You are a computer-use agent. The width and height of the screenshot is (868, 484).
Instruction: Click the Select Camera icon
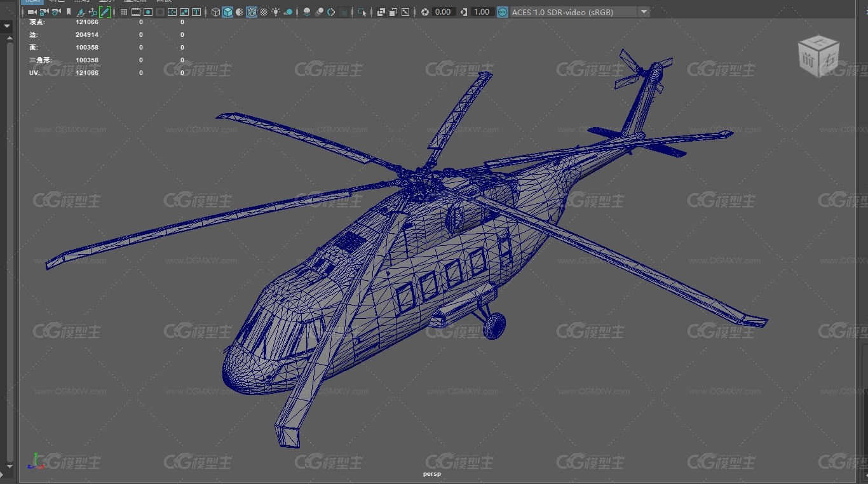pos(32,12)
